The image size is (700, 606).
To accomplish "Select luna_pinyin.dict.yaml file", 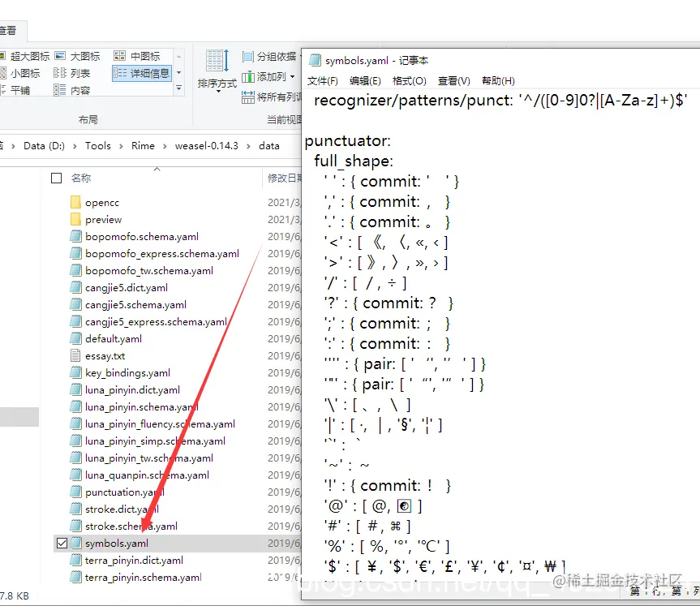I will coord(132,390).
